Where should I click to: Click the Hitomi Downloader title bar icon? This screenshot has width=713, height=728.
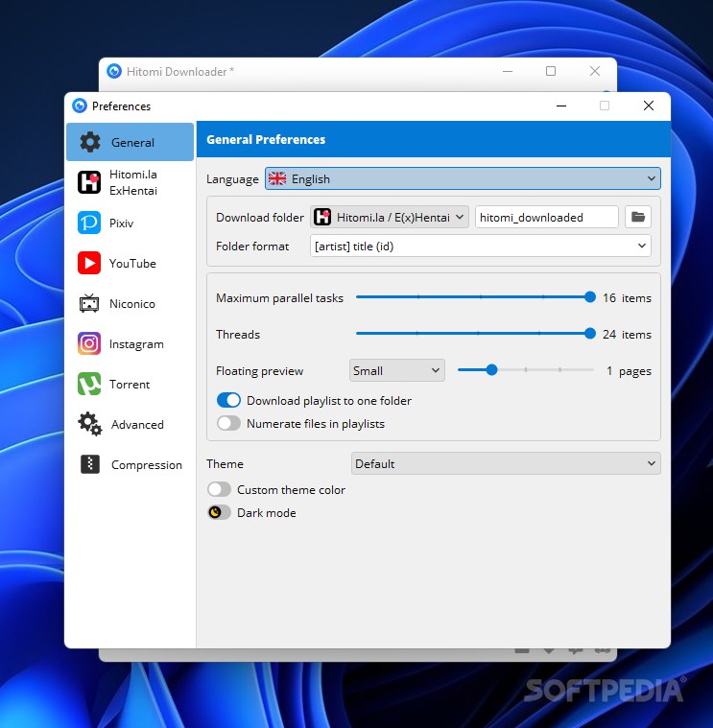tap(114, 72)
